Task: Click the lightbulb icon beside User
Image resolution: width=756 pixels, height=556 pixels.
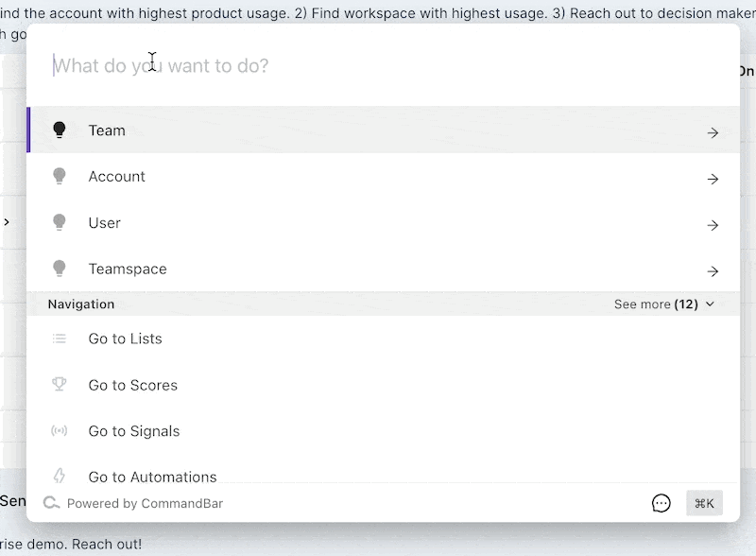Action: (60, 223)
